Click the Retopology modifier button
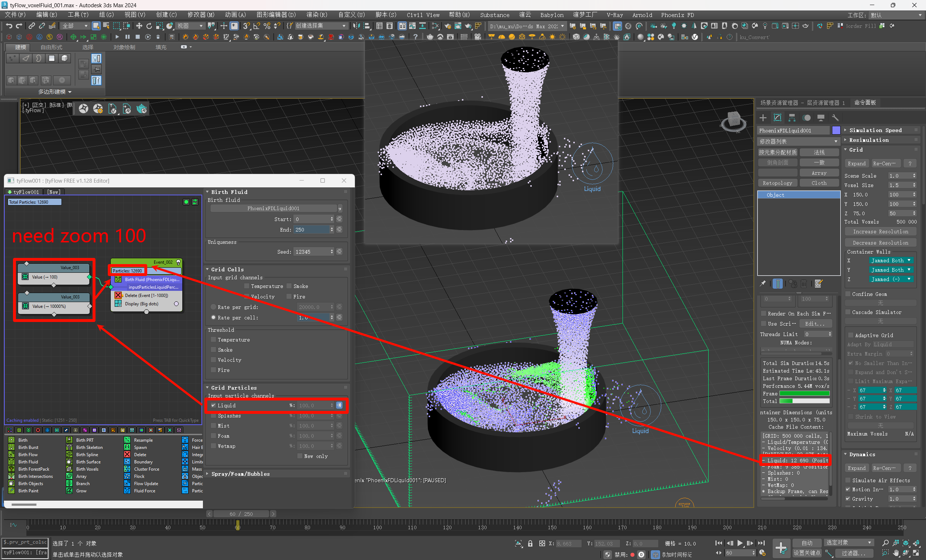Image resolution: width=926 pixels, height=560 pixels. pyautogui.click(x=777, y=183)
